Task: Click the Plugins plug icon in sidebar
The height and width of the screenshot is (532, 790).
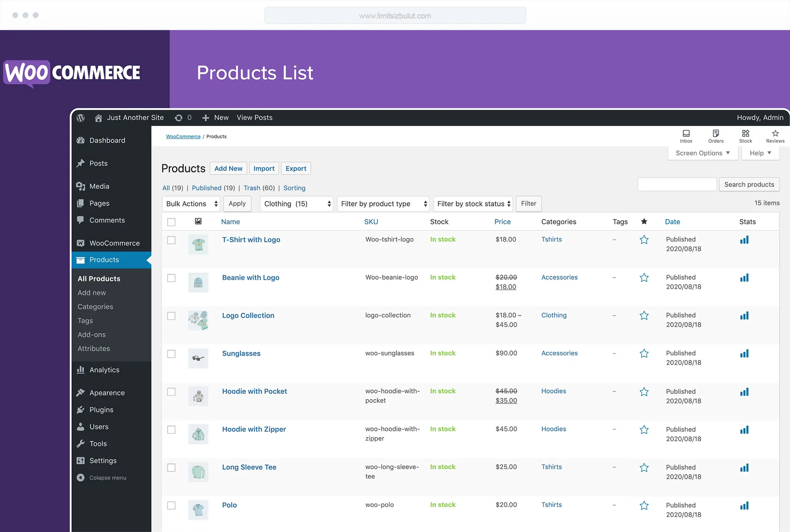Action: (x=81, y=410)
